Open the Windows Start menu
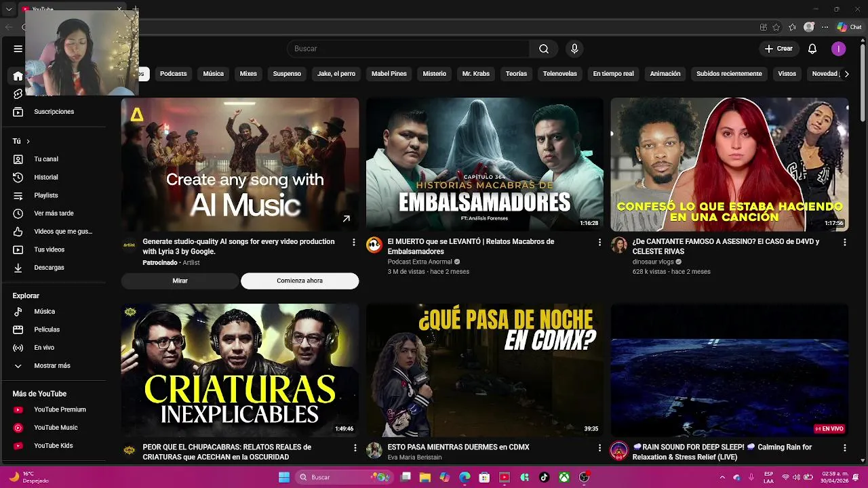 [284, 477]
